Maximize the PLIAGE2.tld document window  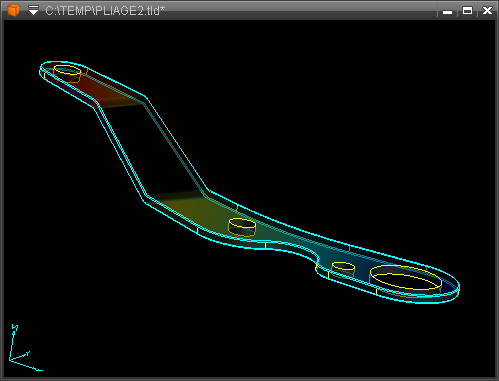pyautogui.click(x=467, y=11)
